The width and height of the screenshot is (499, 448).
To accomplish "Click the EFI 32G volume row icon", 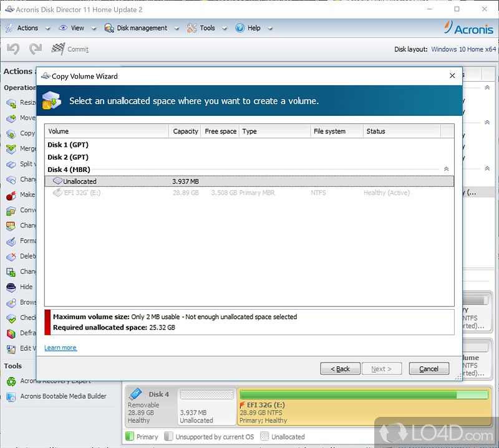I will (57, 193).
